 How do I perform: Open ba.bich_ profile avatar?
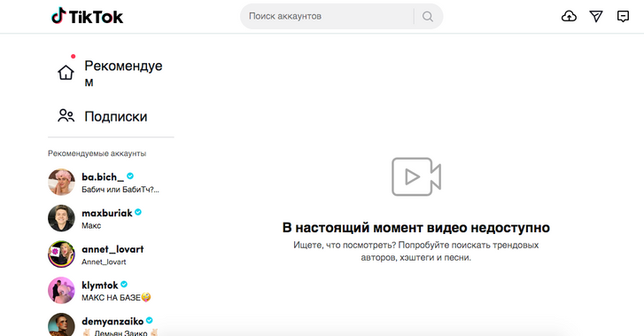click(61, 182)
